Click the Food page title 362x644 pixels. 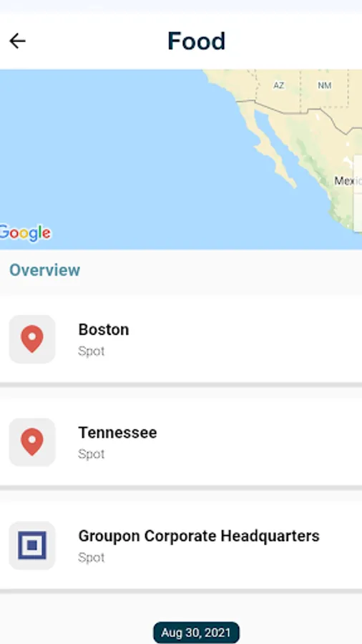(196, 41)
